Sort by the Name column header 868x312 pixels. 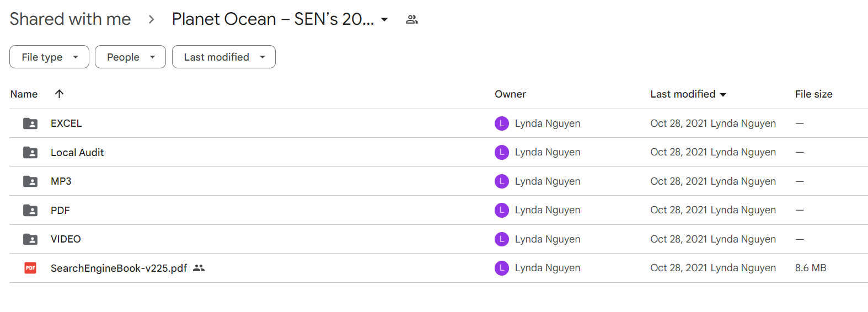24,94
